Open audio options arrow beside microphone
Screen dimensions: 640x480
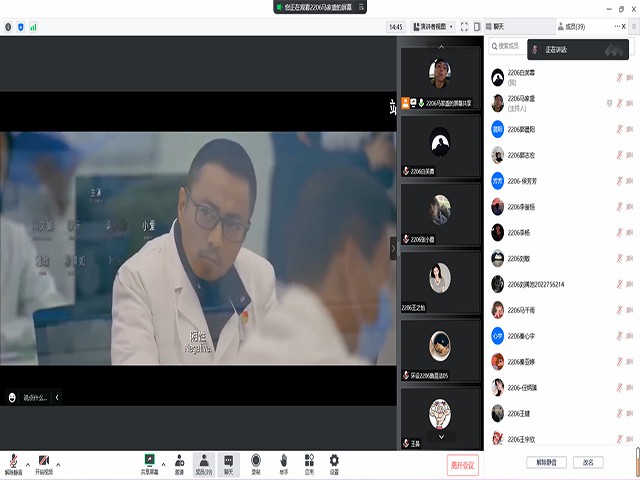click(x=28, y=464)
